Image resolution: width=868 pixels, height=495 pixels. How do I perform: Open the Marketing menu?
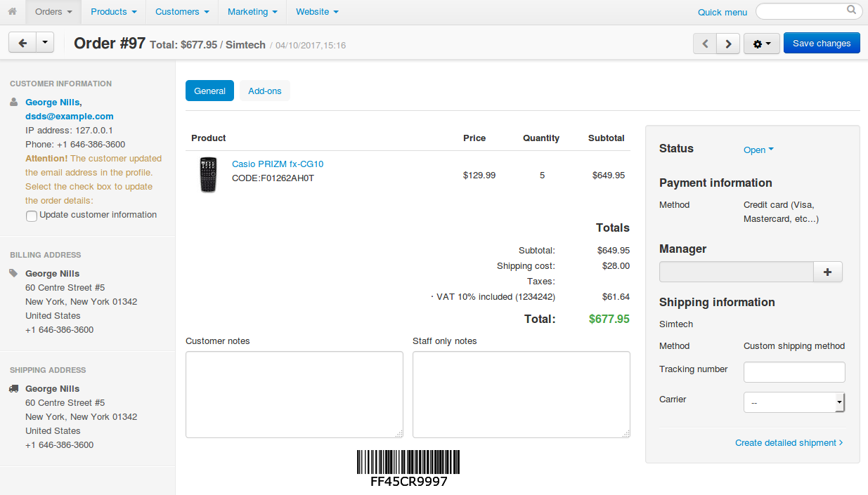(x=252, y=12)
